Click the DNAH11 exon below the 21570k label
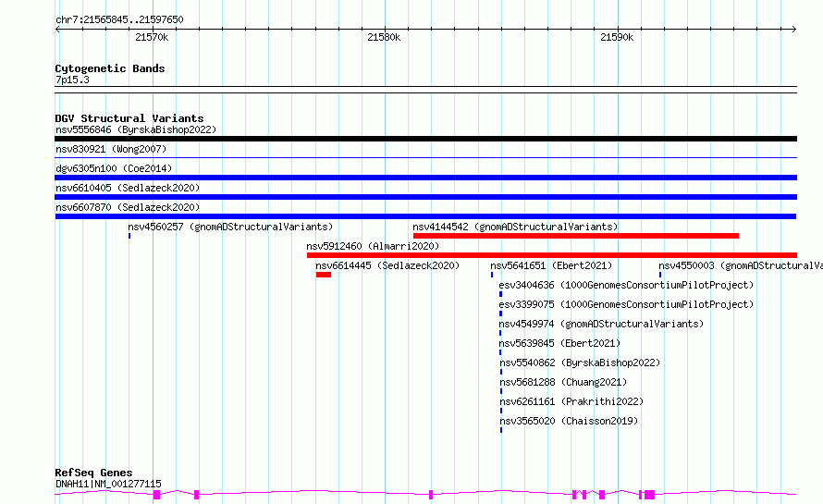This screenshot has width=823, height=504. point(156,495)
